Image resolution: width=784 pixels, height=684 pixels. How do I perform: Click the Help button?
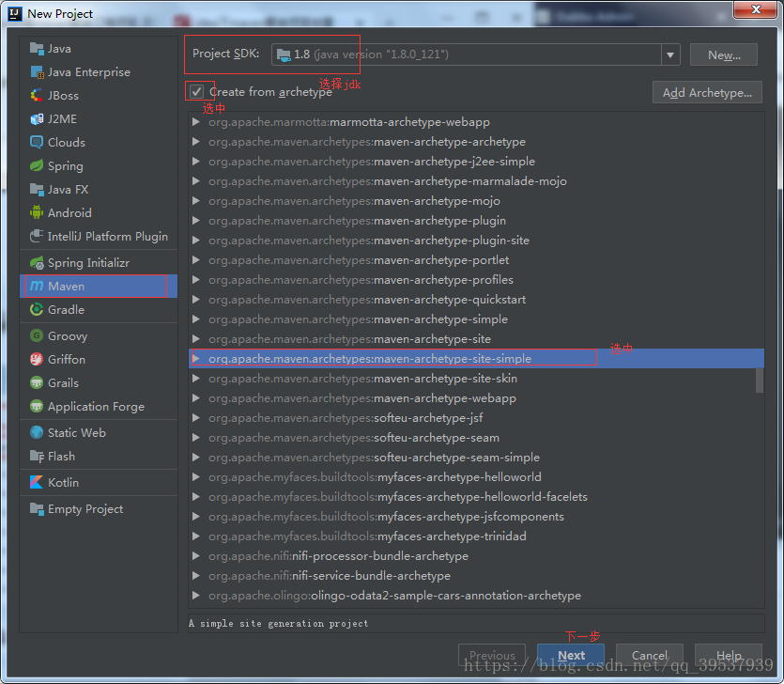[729, 655]
